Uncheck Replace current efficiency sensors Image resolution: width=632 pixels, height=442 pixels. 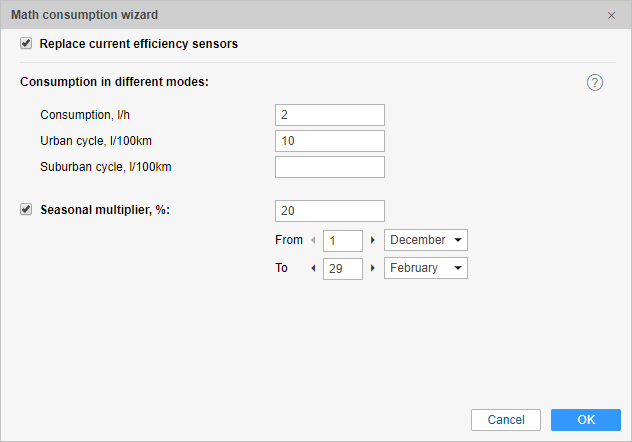coord(26,44)
